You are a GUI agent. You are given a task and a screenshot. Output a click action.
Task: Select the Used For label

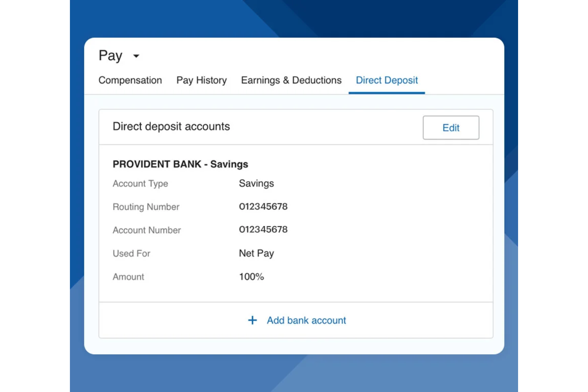click(131, 253)
